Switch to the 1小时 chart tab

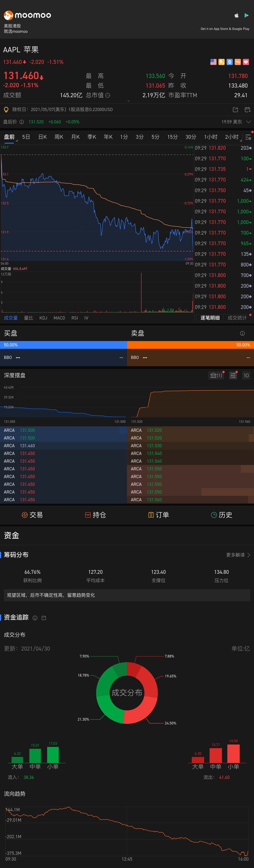(211, 137)
